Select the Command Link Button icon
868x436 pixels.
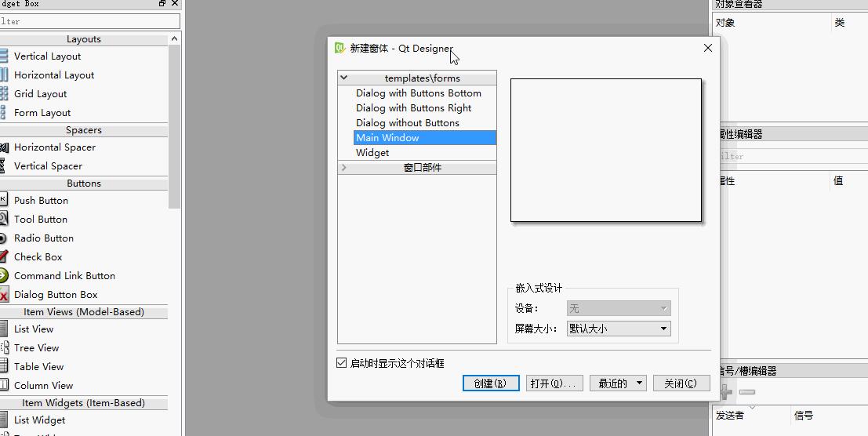pyautogui.click(x=3, y=275)
